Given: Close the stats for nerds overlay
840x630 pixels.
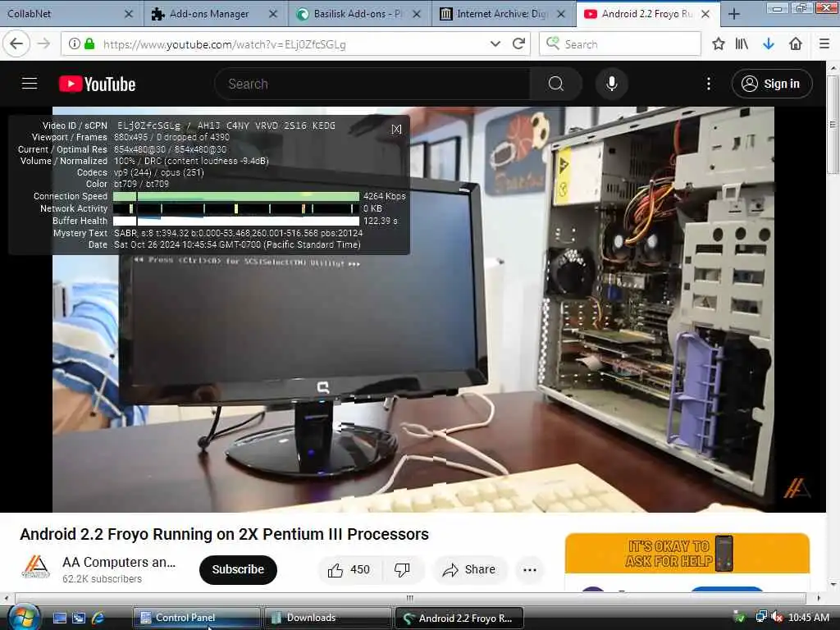Looking at the screenshot, I should tap(396, 129).
